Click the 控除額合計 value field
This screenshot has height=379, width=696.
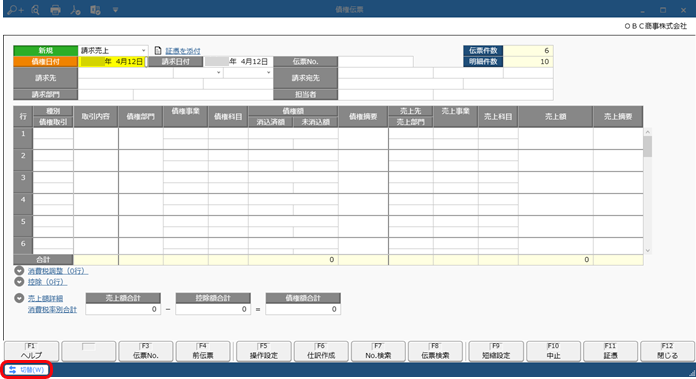(213, 309)
